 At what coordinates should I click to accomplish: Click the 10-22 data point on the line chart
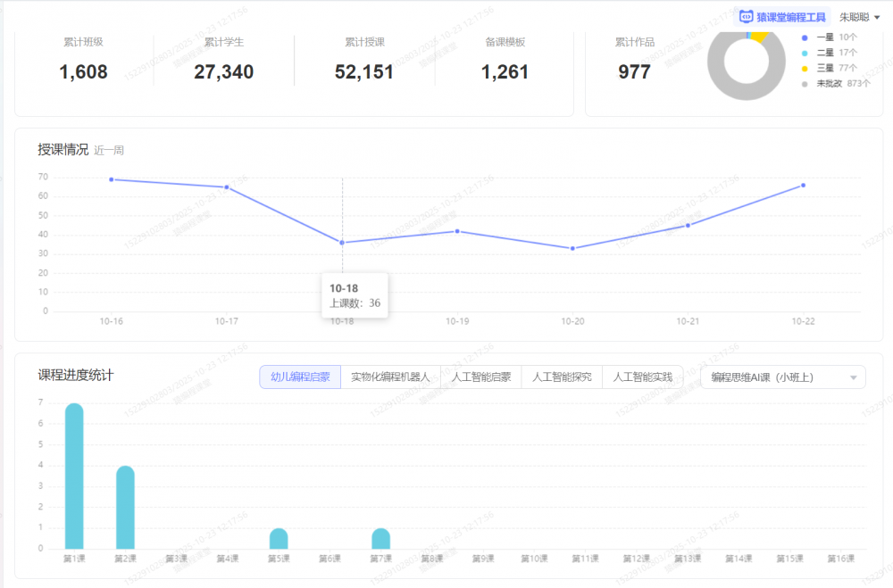(x=804, y=186)
